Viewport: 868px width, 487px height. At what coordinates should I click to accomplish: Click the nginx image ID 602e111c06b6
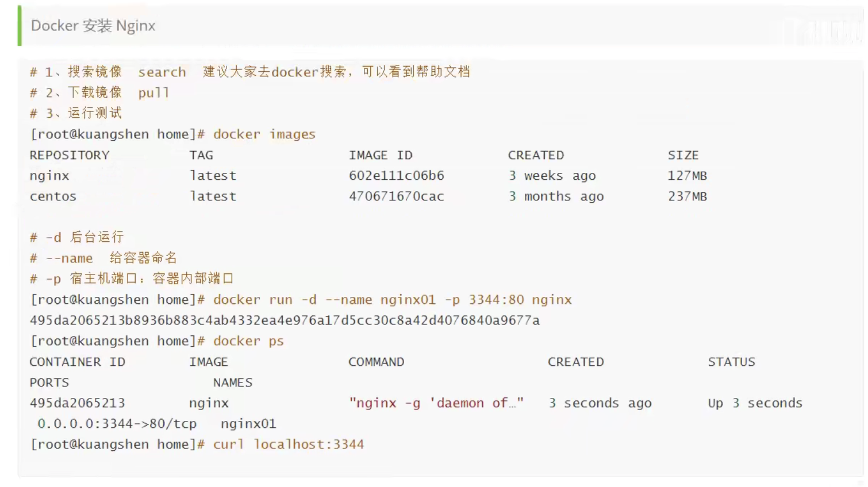point(397,176)
